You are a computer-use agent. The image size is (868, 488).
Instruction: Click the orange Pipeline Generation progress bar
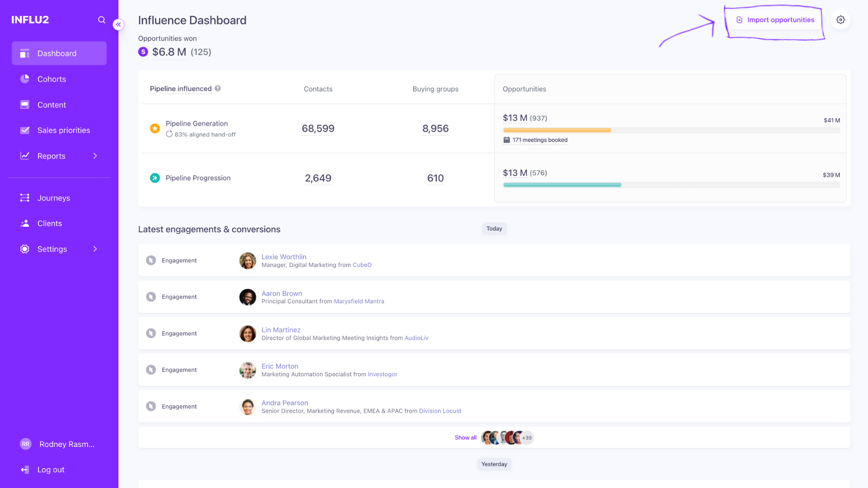pos(557,130)
